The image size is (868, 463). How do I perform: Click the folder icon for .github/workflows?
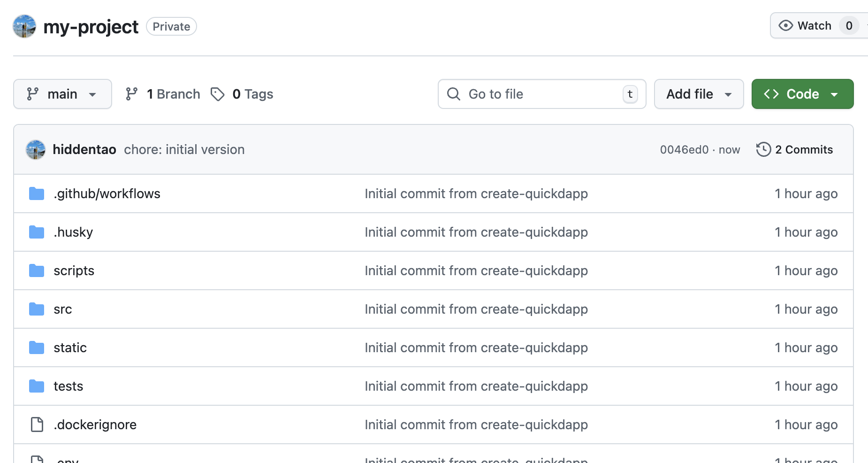click(x=37, y=193)
